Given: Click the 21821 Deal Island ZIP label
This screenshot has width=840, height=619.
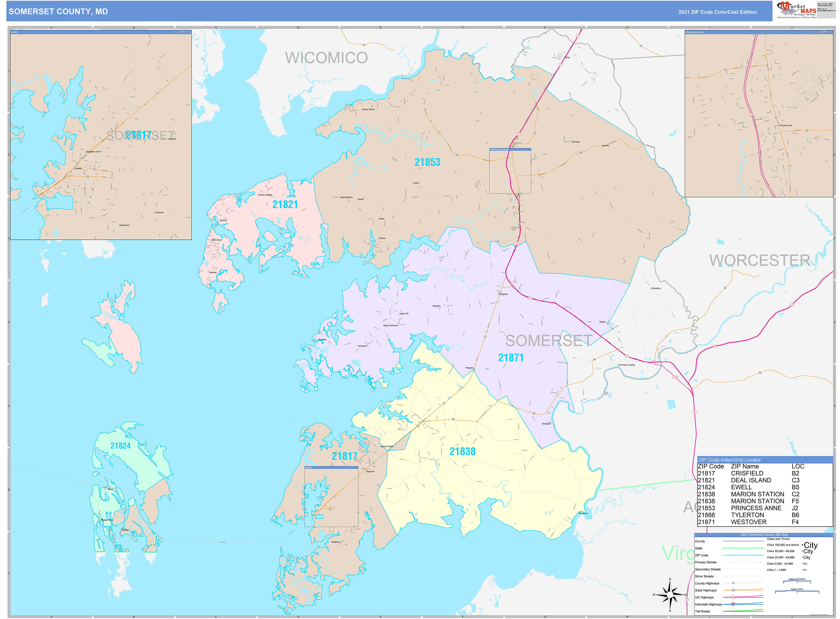Looking at the screenshot, I should coord(285,205).
